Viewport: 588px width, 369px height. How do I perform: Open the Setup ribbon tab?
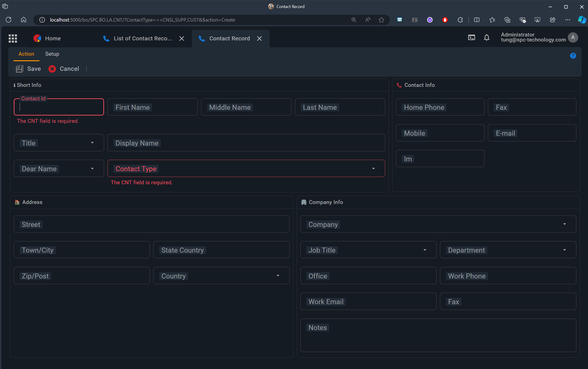point(52,54)
